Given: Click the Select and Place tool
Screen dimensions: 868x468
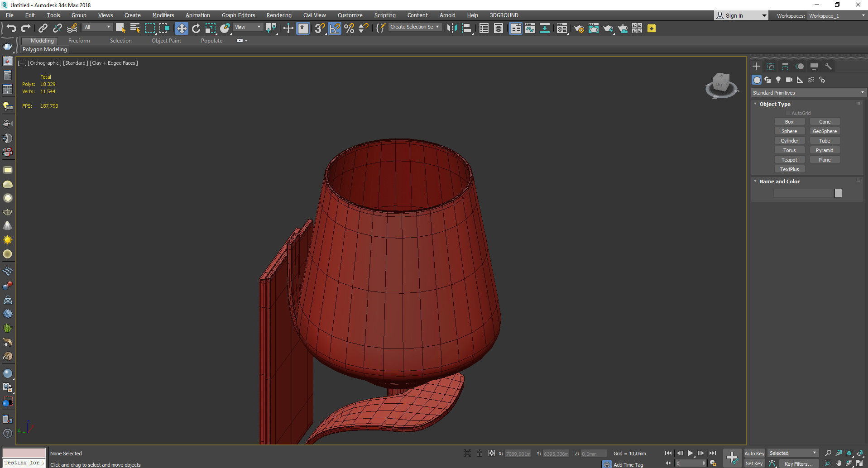Looking at the screenshot, I should click(x=225, y=29).
